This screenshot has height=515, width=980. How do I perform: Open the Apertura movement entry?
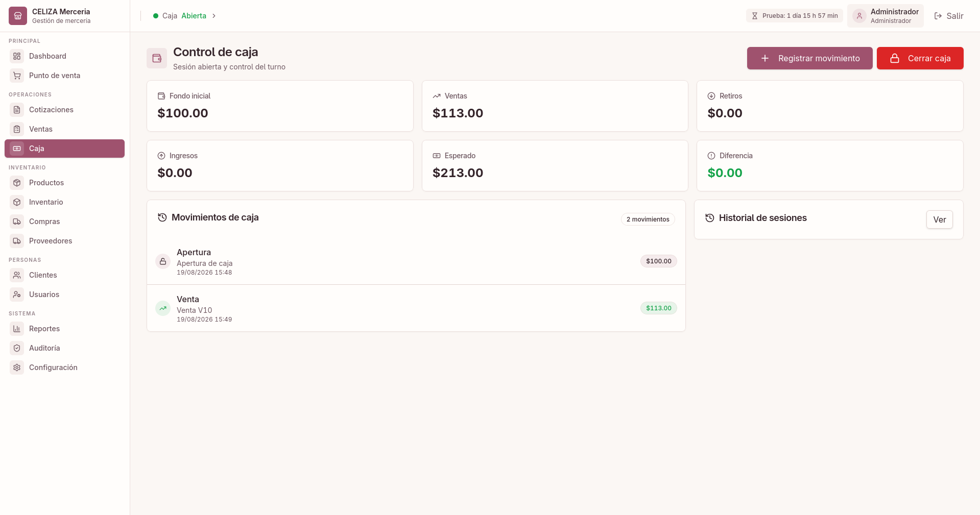[x=416, y=261]
